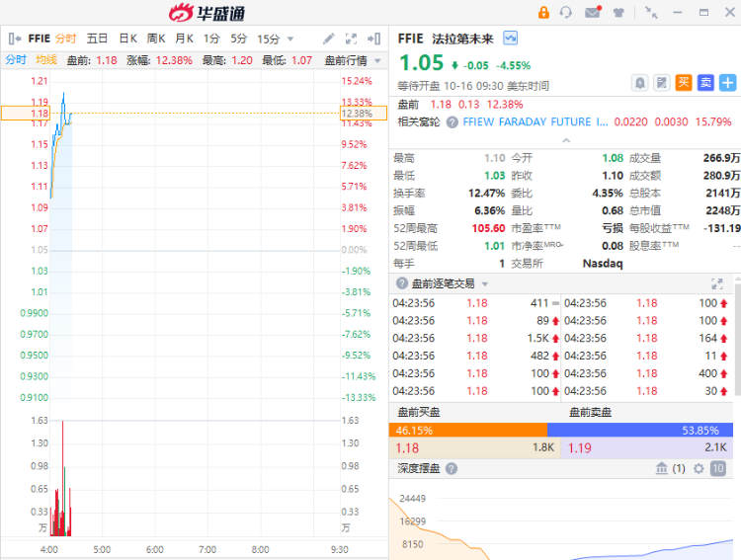This screenshot has width=741, height=560.
Task: Click the 52周最高 value 105.60
Action: (489, 228)
